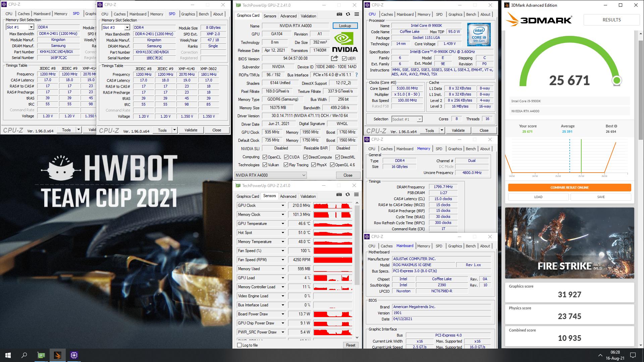Toggle the CUDA checkbox
The height and width of the screenshot is (362, 644).
[x=286, y=157]
